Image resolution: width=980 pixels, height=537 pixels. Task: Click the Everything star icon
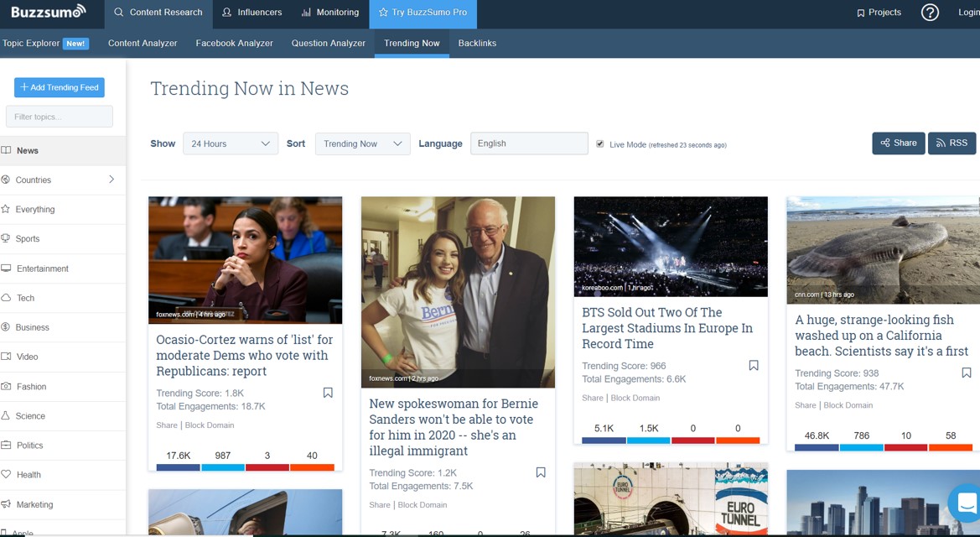click(x=6, y=209)
